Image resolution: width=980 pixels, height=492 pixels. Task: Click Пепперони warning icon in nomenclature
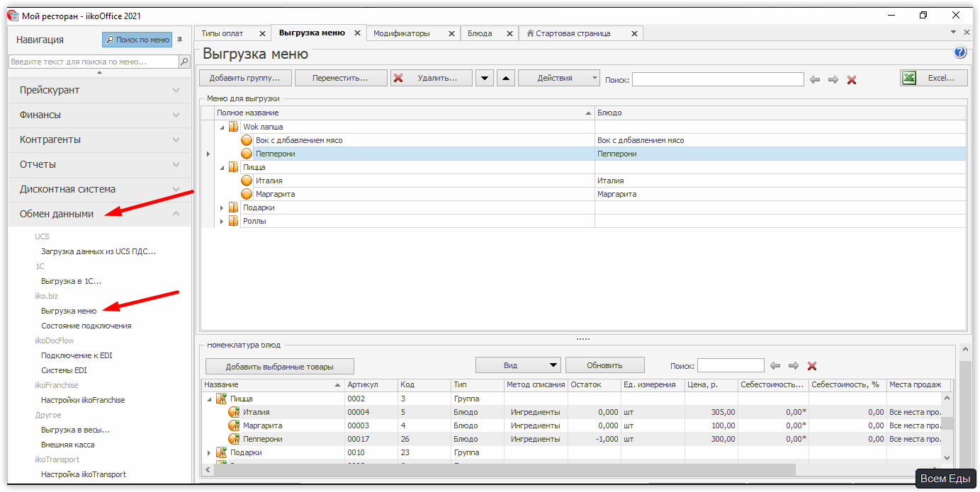[x=234, y=439]
